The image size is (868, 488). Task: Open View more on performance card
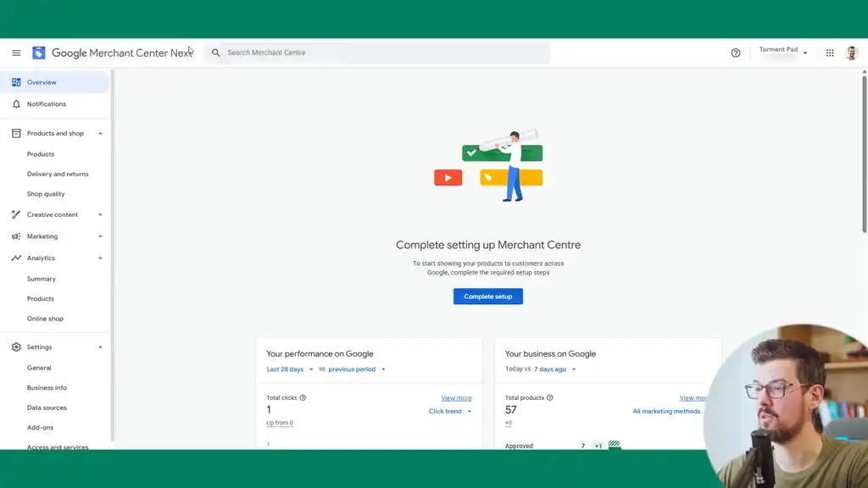click(x=456, y=397)
